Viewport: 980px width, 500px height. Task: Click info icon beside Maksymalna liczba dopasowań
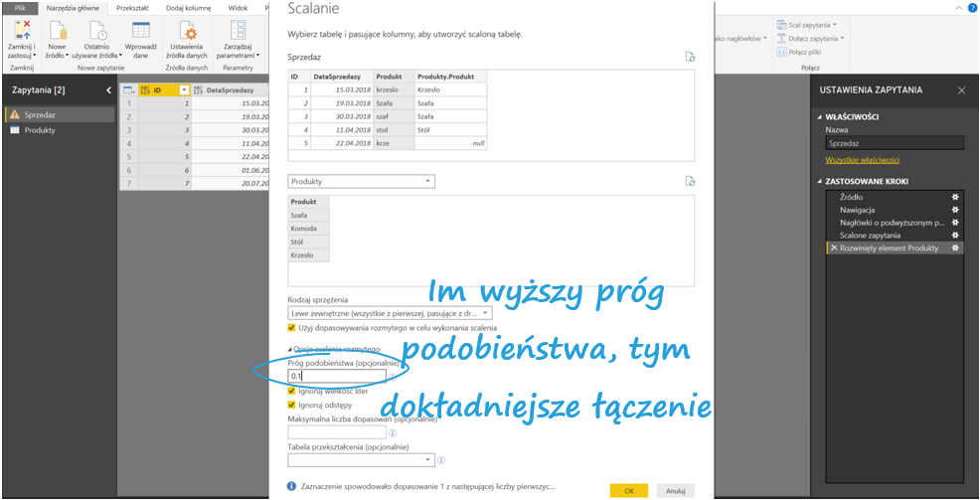point(393,433)
